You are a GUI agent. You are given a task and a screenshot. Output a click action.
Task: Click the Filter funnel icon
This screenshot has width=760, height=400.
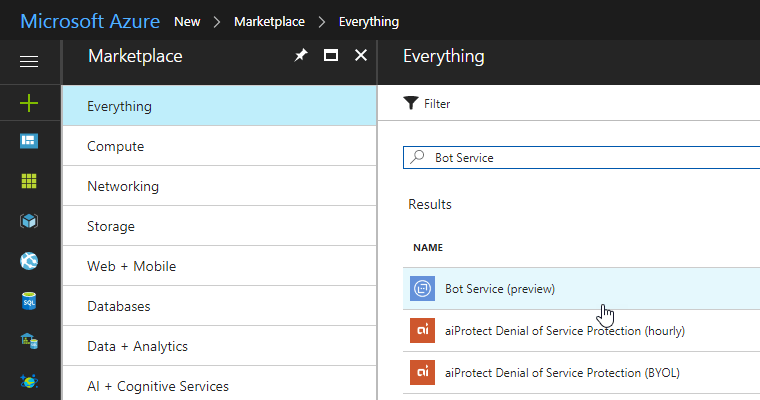pos(410,103)
